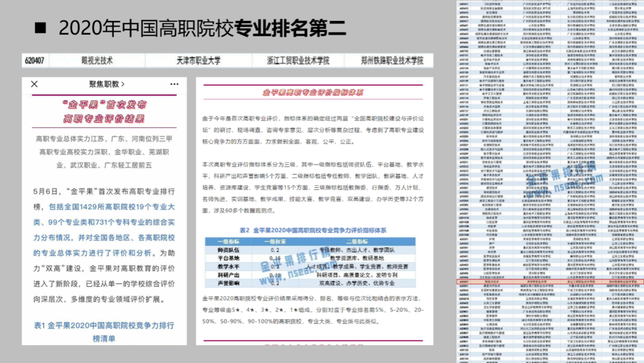Click the paragraph starting 由于今年是首次高职专业评价

(x=313, y=130)
